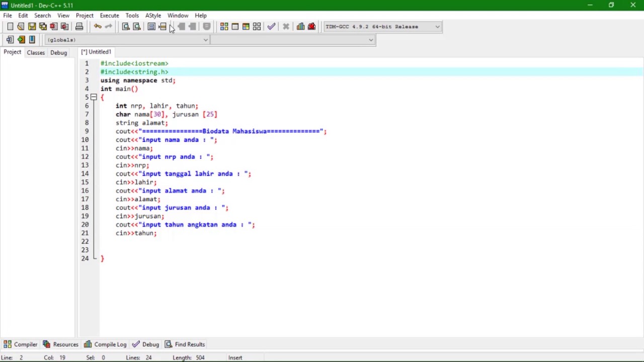Open the TDM-GCC 4.9.2 compiler dropdown
The width and height of the screenshot is (644, 362).
tap(382, 27)
